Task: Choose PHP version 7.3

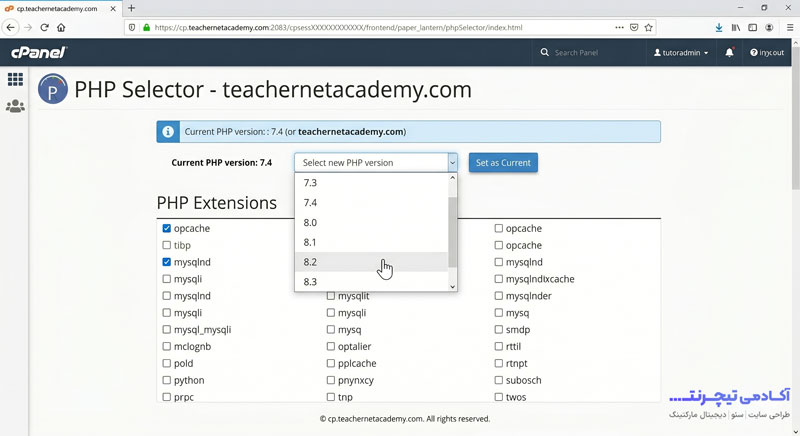Action: (x=371, y=183)
